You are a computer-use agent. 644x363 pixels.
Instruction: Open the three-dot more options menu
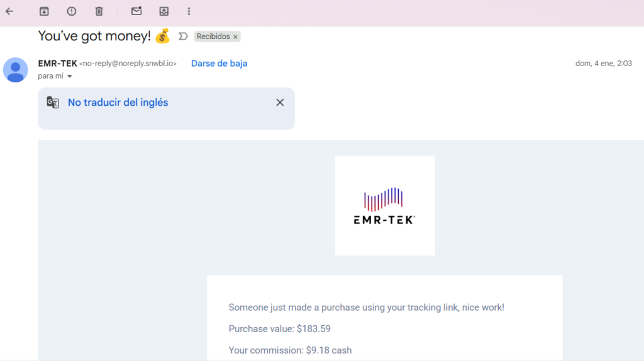189,11
